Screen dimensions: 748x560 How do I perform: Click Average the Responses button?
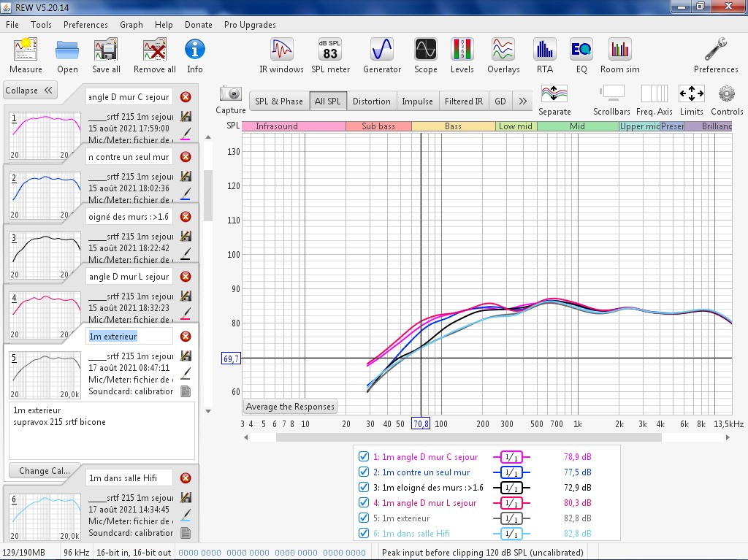290,407
